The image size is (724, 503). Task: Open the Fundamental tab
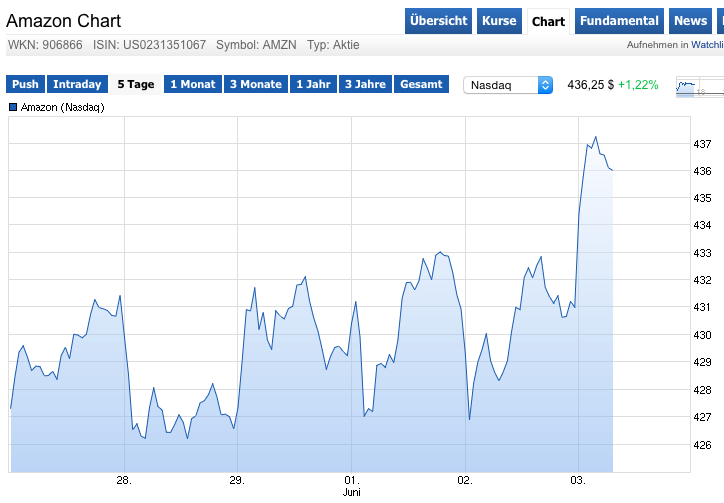pos(620,21)
